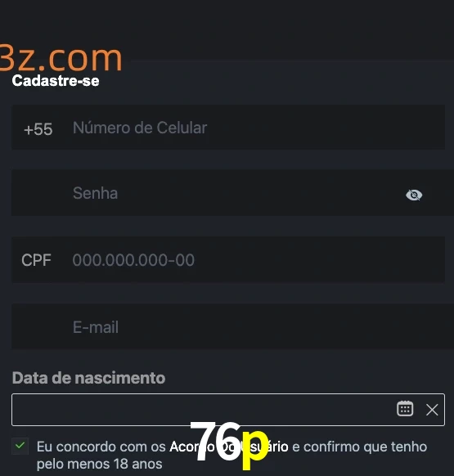Focus the Número de Celular field

(x=228, y=128)
